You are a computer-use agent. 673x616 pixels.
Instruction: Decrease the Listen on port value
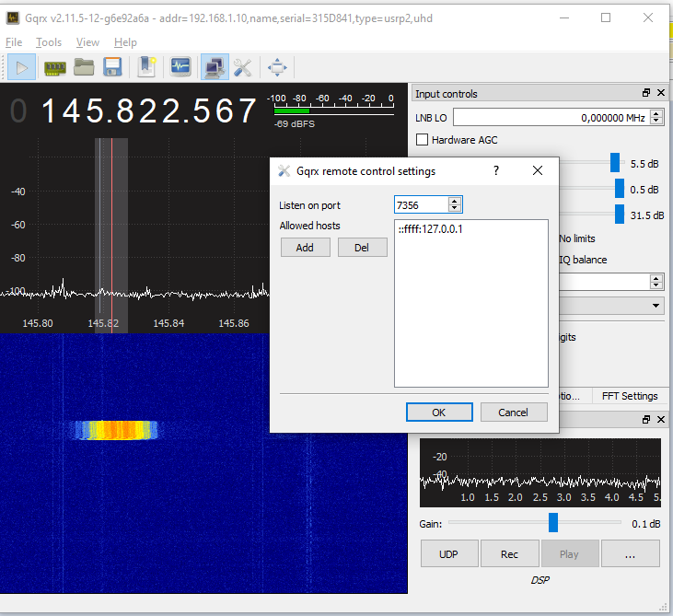point(455,208)
